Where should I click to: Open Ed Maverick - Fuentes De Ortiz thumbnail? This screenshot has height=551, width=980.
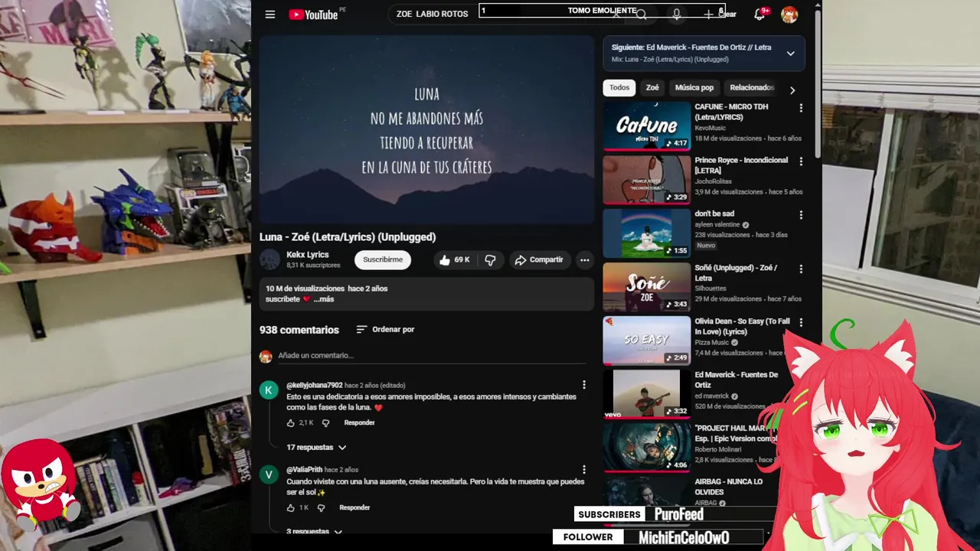(646, 394)
